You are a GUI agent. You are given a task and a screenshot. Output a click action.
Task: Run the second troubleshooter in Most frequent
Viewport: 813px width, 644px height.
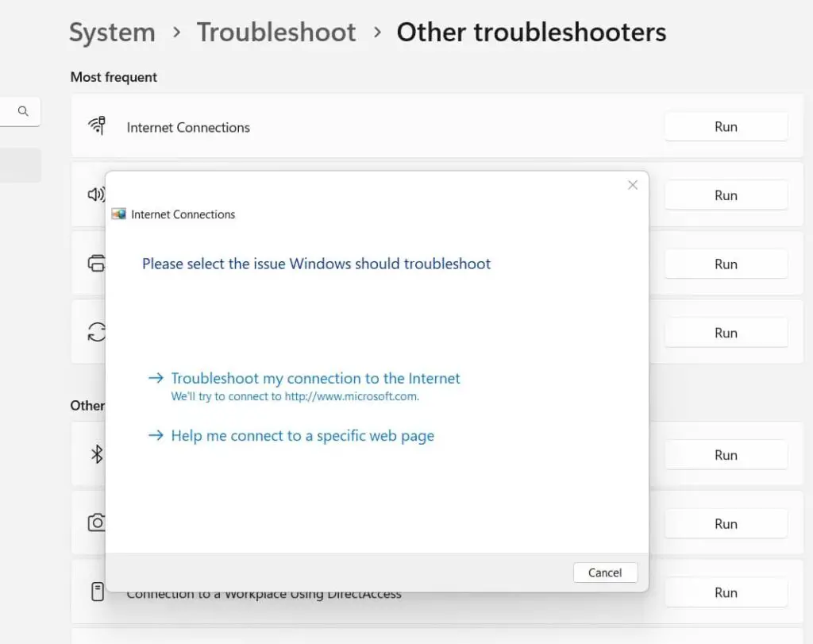click(x=725, y=195)
